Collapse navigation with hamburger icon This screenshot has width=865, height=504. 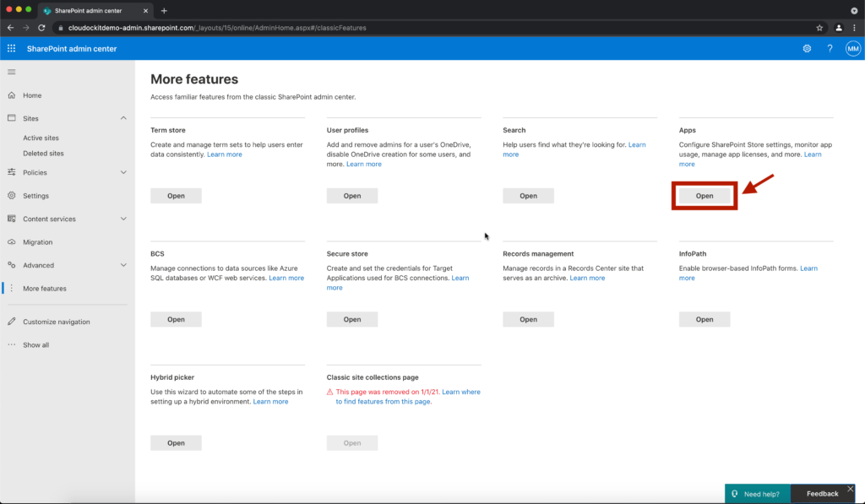(12, 72)
